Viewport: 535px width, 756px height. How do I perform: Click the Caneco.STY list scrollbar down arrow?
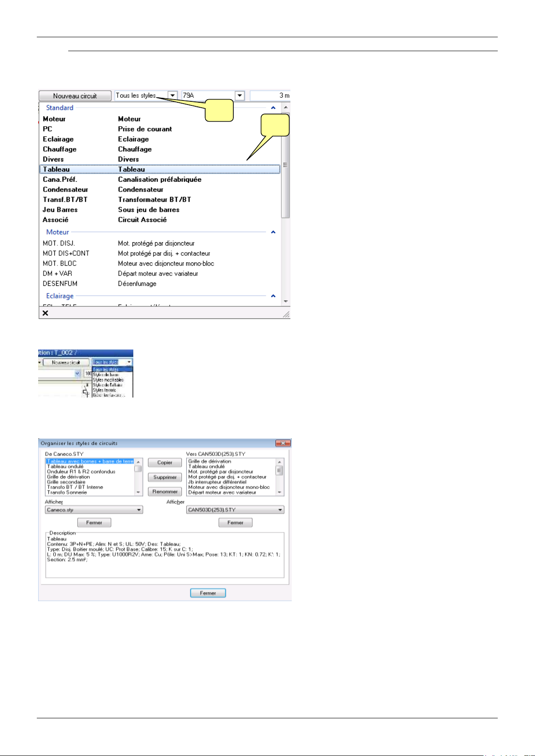pyautogui.click(x=138, y=492)
